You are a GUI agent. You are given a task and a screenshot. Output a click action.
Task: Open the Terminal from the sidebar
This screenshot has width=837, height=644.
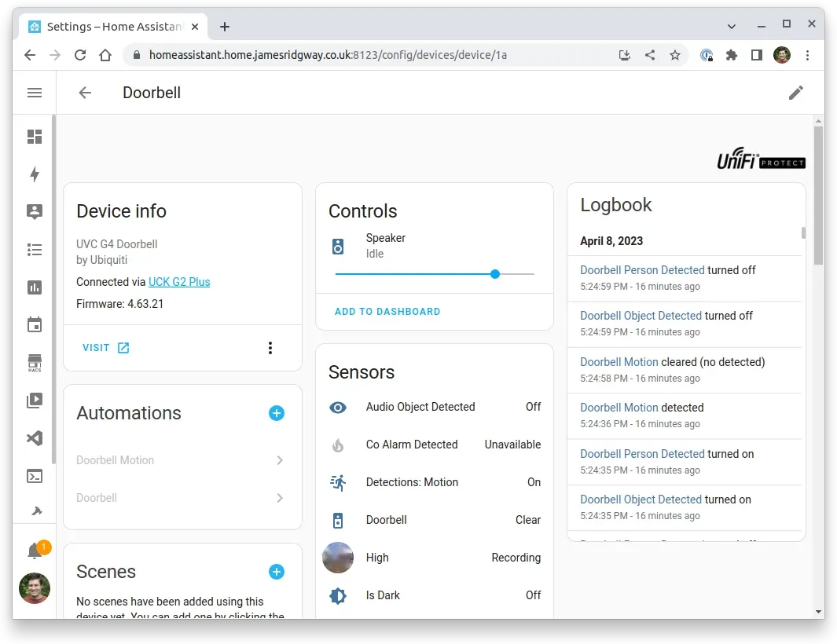pos(34,475)
